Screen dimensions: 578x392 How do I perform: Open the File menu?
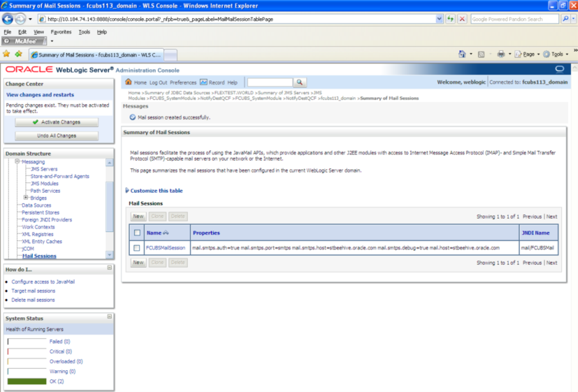coord(7,32)
